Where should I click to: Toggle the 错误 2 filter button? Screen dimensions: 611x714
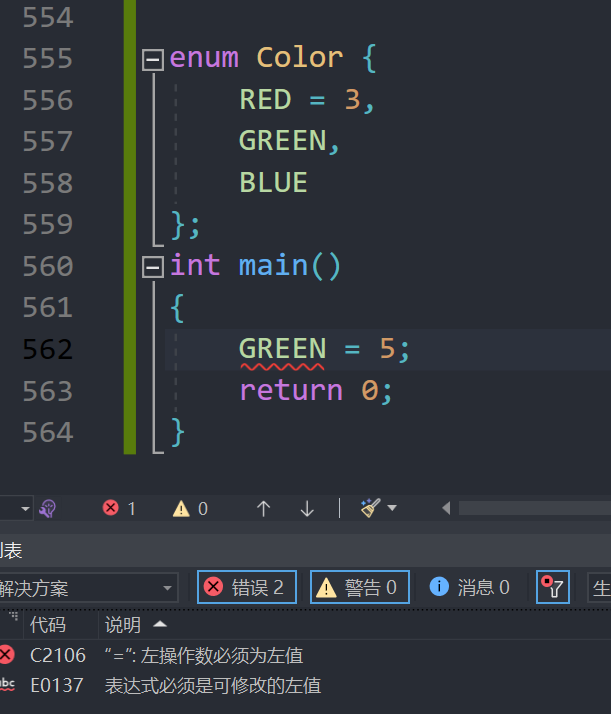[247, 587]
